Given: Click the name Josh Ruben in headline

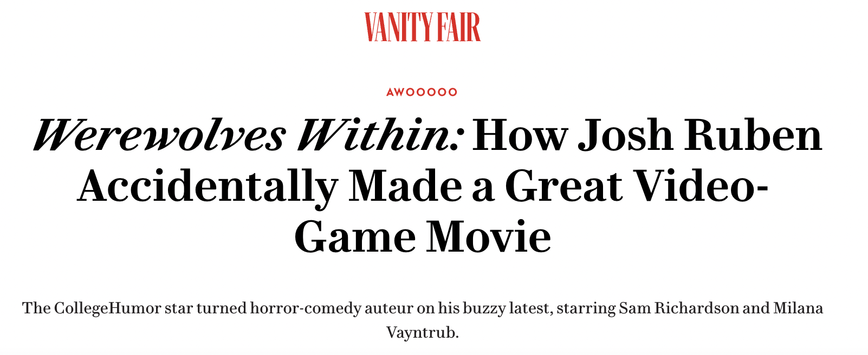Looking at the screenshot, I should tap(700, 136).
